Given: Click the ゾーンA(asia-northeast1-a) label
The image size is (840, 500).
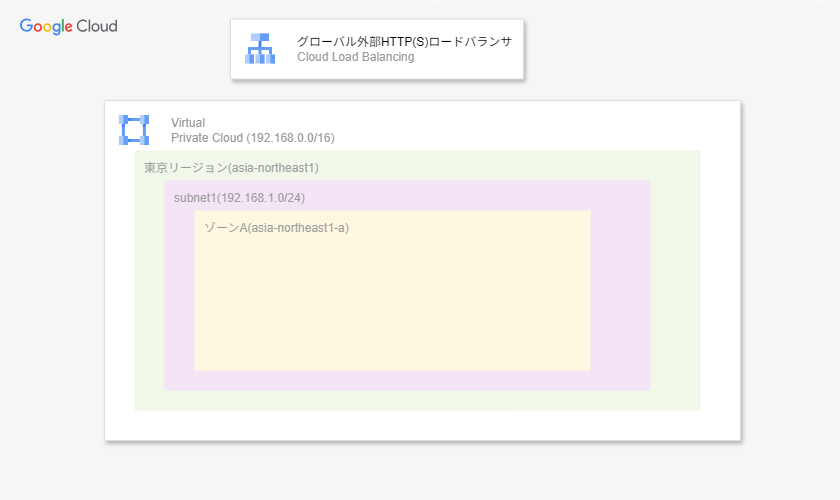Looking at the screenshot, I should (x=276, y=228).
